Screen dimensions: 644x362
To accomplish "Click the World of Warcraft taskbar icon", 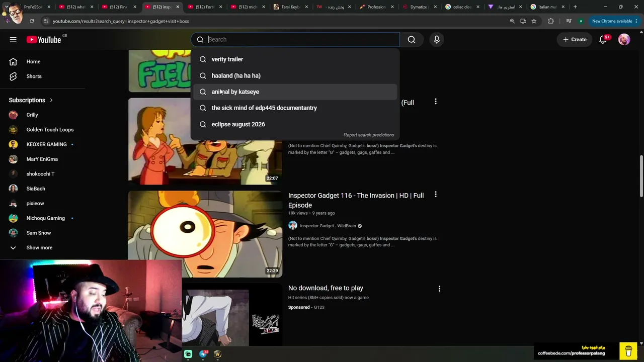I will 218,354.
